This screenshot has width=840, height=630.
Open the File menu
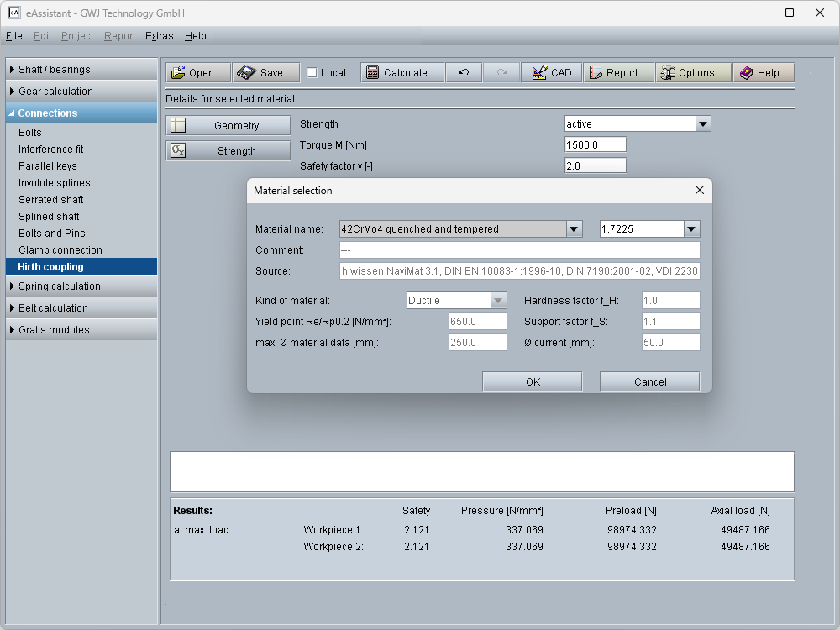tap(13, 36)
